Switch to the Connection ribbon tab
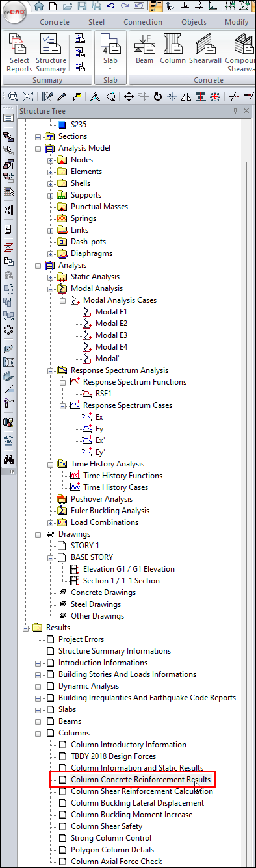 [143, 22]
